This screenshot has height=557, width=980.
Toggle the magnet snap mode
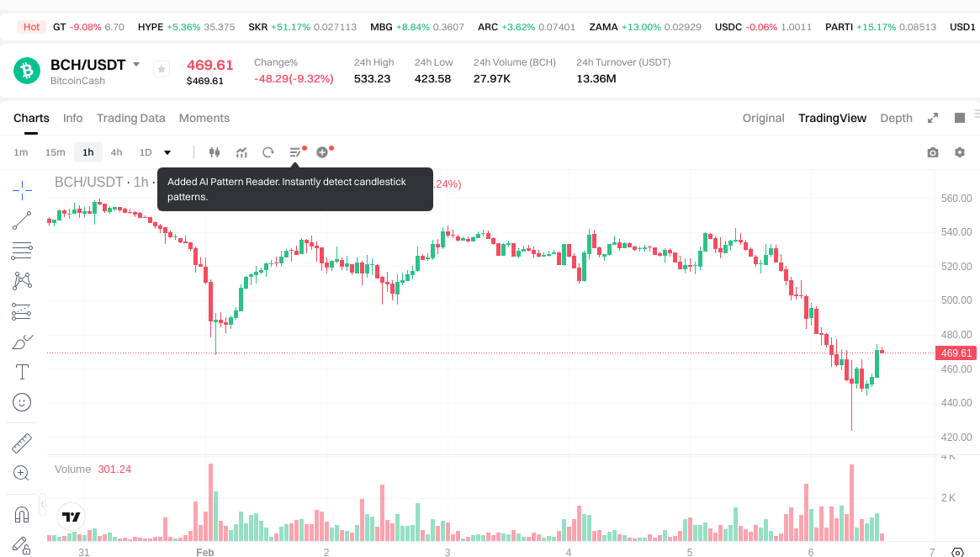pos(22,514)
